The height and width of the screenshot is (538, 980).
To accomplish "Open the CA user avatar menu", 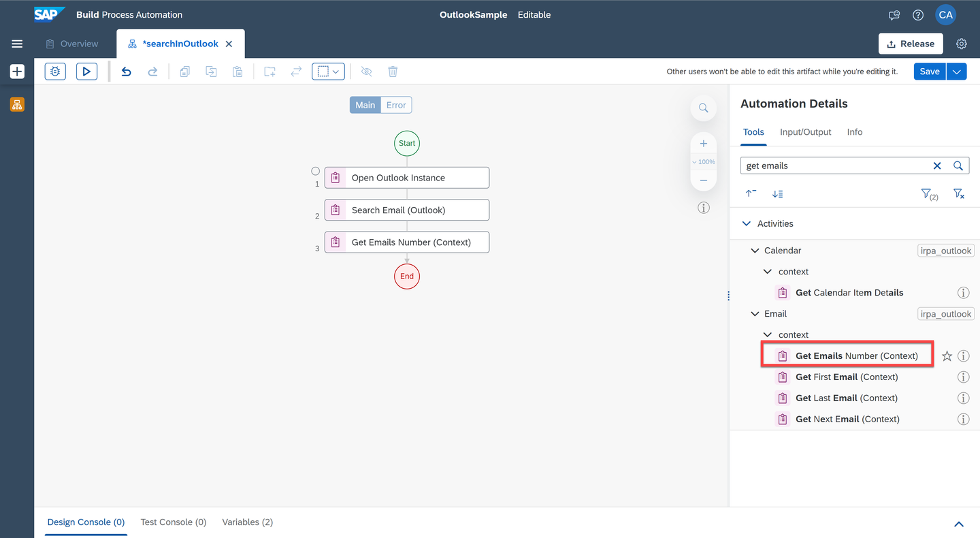I will tap(945, 14).
